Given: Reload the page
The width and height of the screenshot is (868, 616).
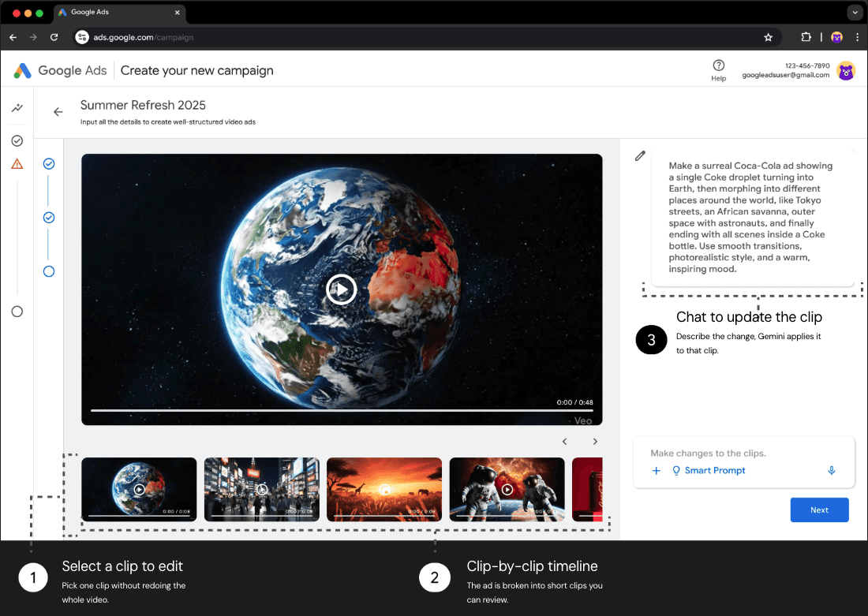Looking at the screenshot, I should pyautogui.click(x=54, y=37).
